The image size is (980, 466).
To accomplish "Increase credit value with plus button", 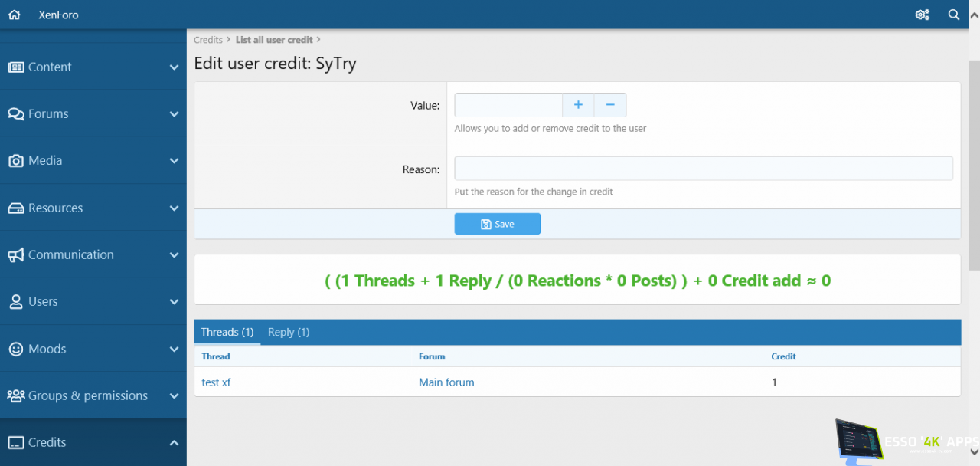I will coord(578,105).
